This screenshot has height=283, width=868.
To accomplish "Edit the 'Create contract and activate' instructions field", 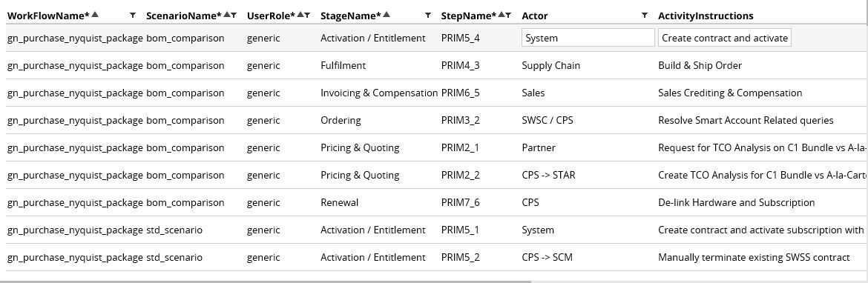I will tap(725, 38).
